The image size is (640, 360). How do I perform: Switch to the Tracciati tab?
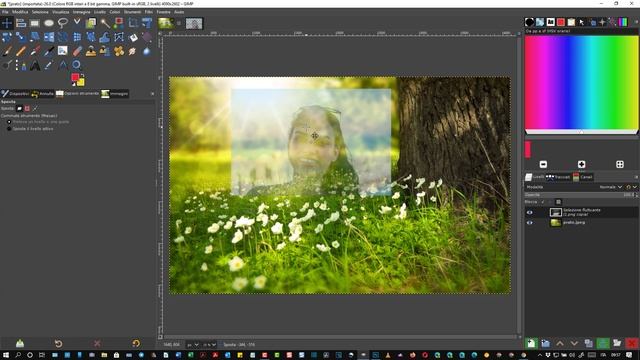pyautogui.click(x=558, y=177)
